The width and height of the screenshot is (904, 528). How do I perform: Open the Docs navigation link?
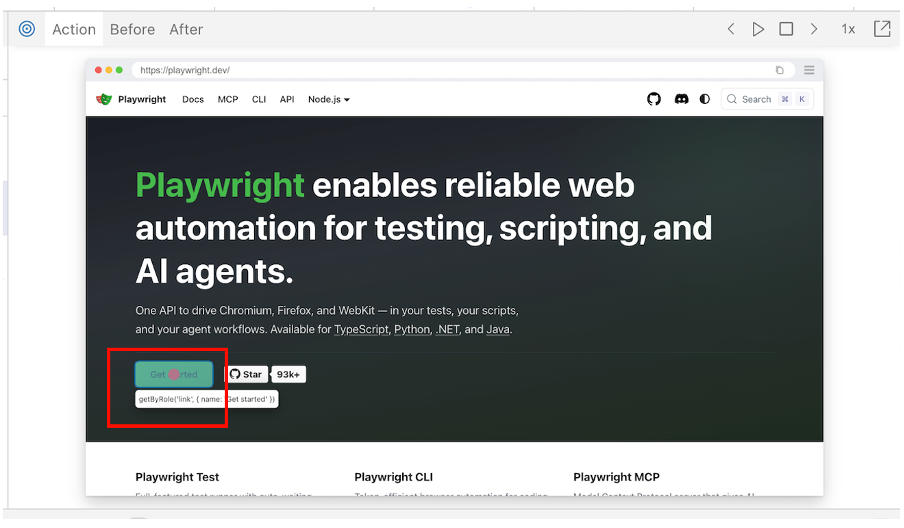coord(193,99)
